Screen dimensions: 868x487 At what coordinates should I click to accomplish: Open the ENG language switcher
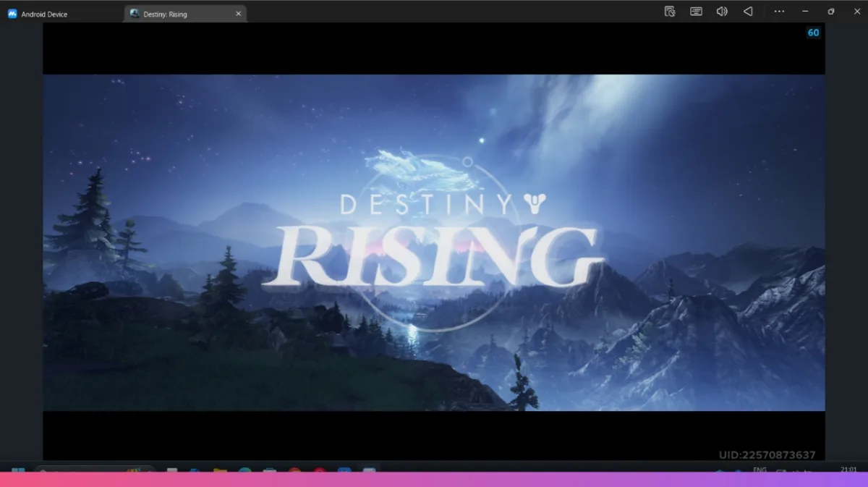(x=759, y=470)
